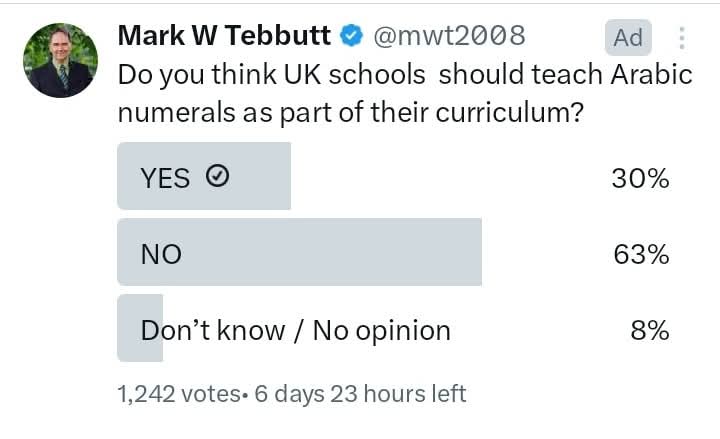The width and height of the screenshot is (720, 439).
Task: Click the YES label text
Action: click(165, 178)
